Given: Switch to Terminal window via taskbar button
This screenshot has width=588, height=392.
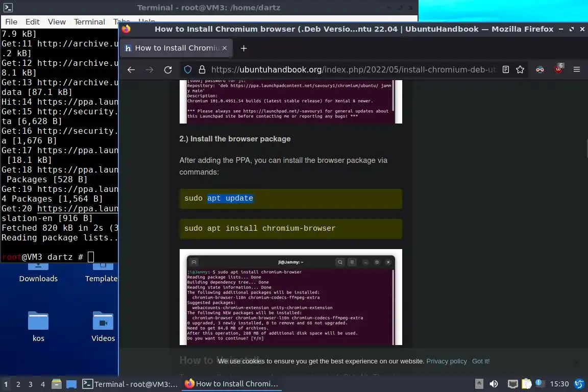Looking at the screenshot, I should pos(130,384).
